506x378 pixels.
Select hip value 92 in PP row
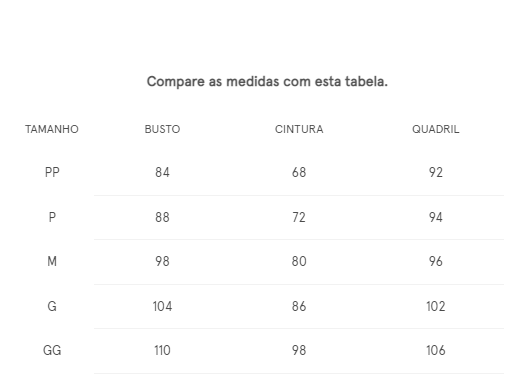pos(436,173)
